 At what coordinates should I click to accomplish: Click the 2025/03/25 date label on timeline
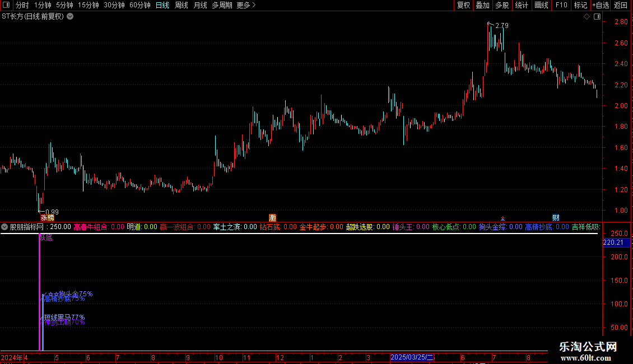pyautogui.click(x=412, y=357)
